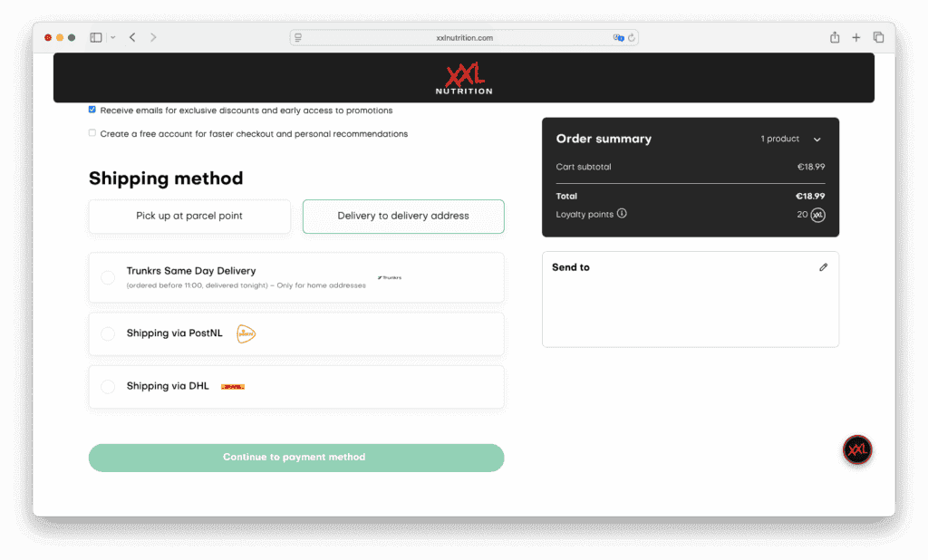Click the DHL logo

click(x=233, y=387)
